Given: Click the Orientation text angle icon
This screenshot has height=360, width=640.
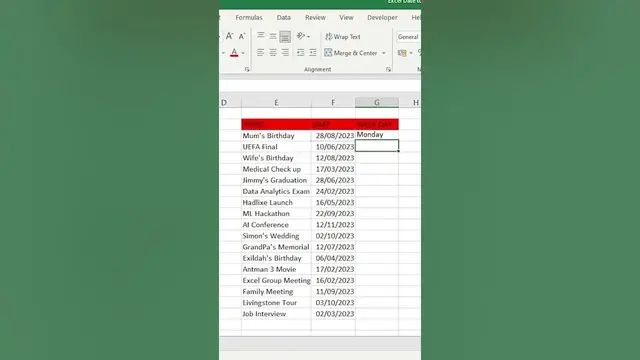Looking at the screenshot, I should point(300,36).
